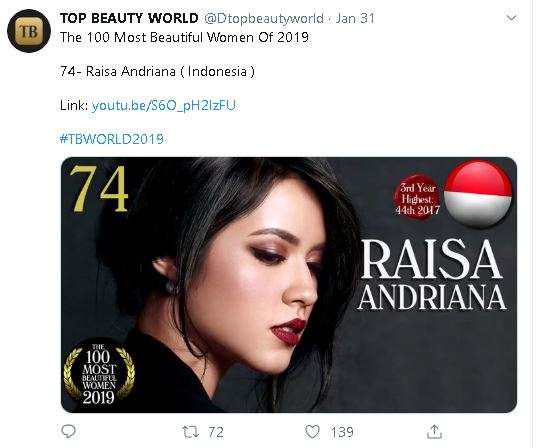The width and height of the screenshot is (536, 448).
Task: Retweet this post using the retweet icon
Action: (190, 432)
